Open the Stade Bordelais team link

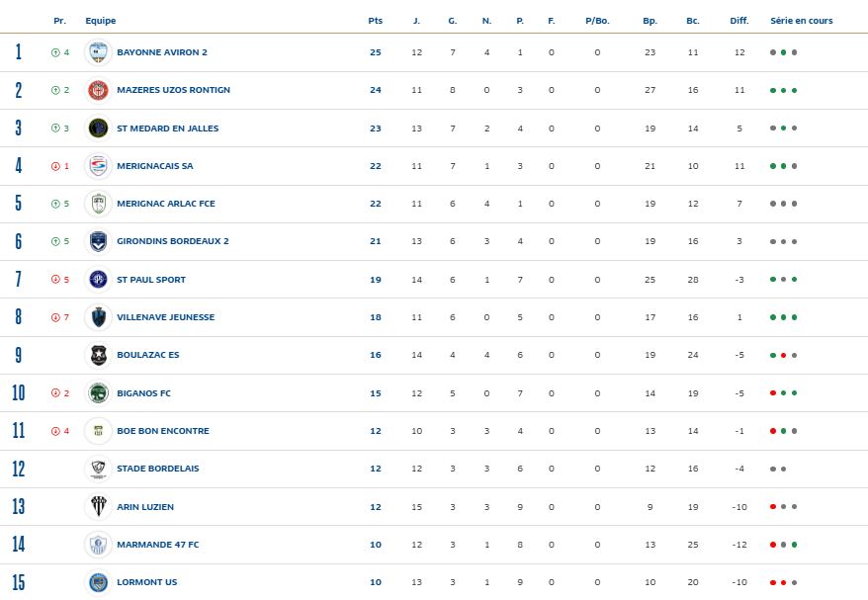[157, 469]
